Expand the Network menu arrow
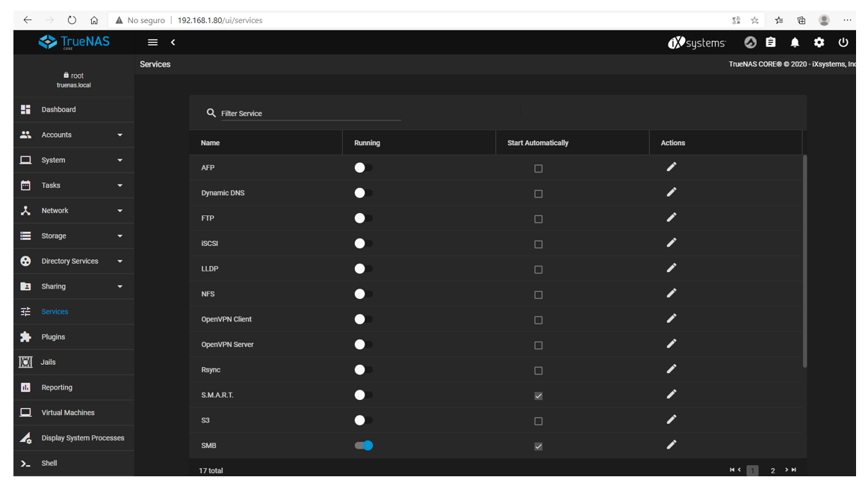This screenshot has width=868, height=486. click(x=120, y=211)
